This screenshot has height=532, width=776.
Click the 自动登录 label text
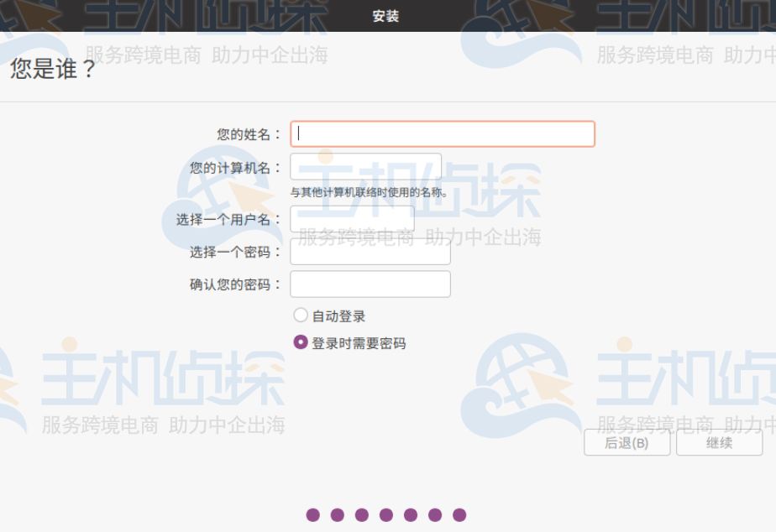[338, 316]
